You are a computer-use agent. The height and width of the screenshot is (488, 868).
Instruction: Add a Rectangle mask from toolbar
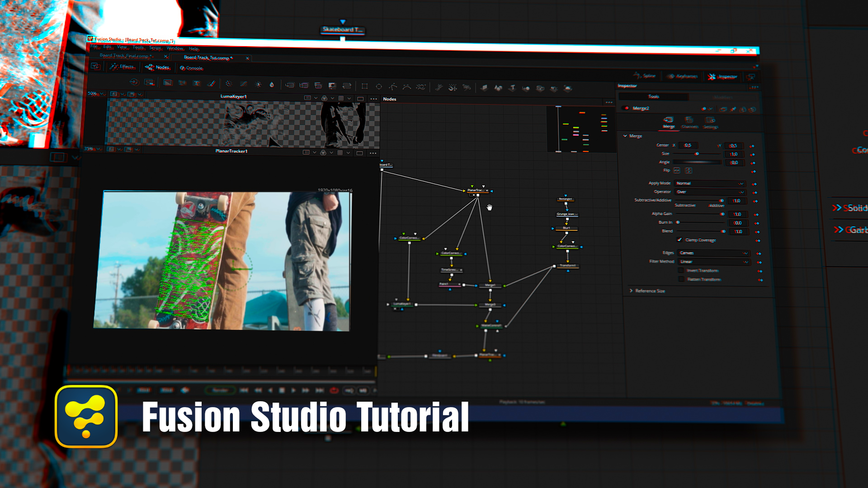click(364, 86)
